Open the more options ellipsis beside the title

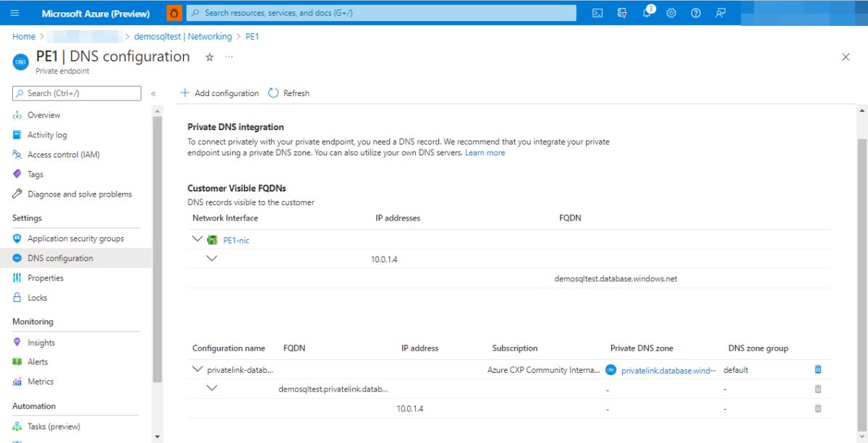point(229,57)
